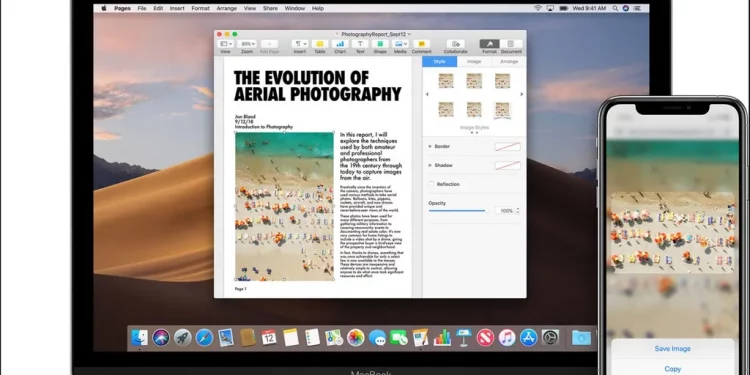
Task: Switch to the Image tab
Action: point(474,62)
